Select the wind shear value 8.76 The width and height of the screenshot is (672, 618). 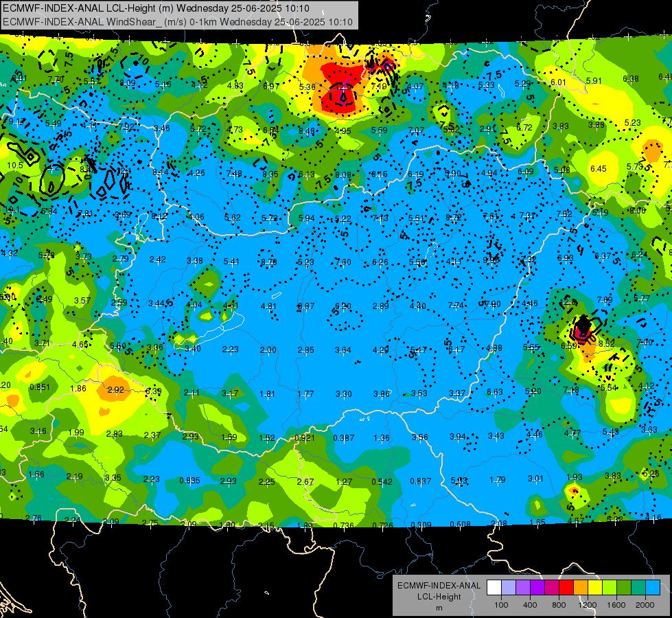point(268,262)
